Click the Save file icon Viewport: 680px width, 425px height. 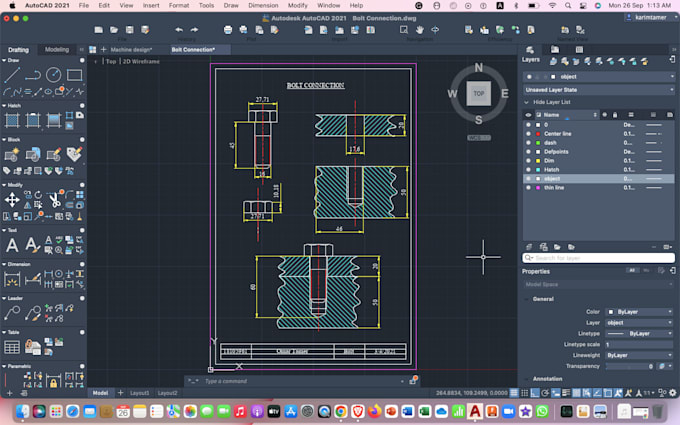(x=129, y=29)
